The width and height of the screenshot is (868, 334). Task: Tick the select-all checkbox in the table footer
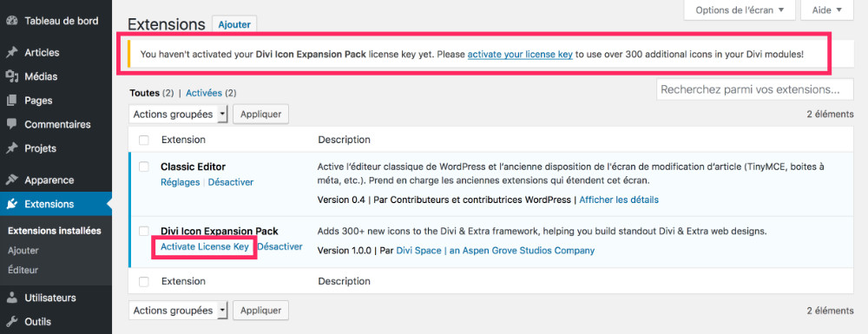point(144,281)
